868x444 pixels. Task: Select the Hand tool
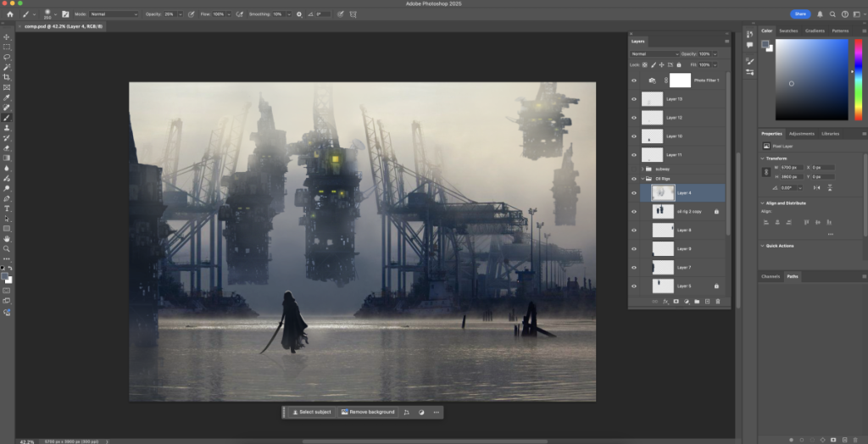(x=7, y=239)
